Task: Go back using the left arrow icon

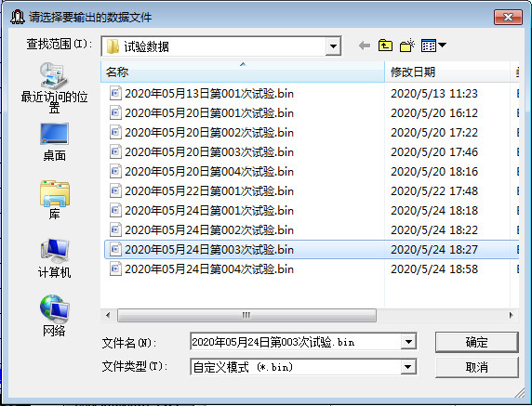Action: (x=365, y=46)
